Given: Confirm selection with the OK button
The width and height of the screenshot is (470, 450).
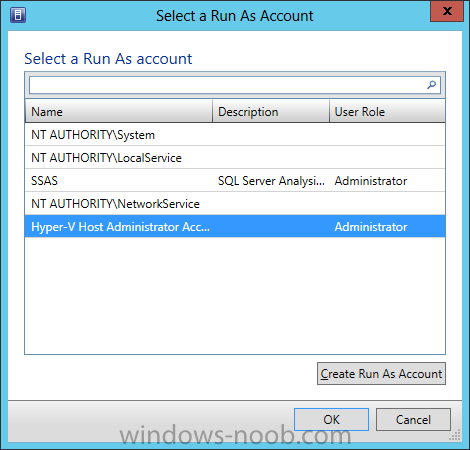Looking at the screenshot, I should click(x=331, y=420).
